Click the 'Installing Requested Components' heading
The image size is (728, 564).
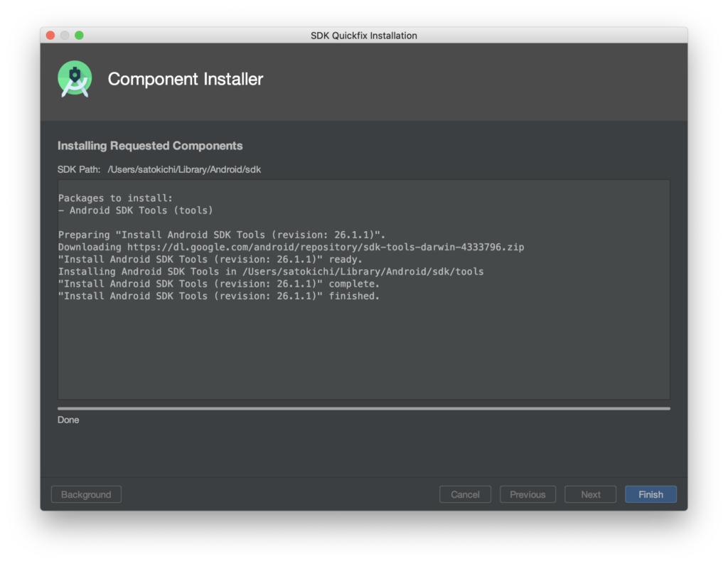click(x=150, y=146)
